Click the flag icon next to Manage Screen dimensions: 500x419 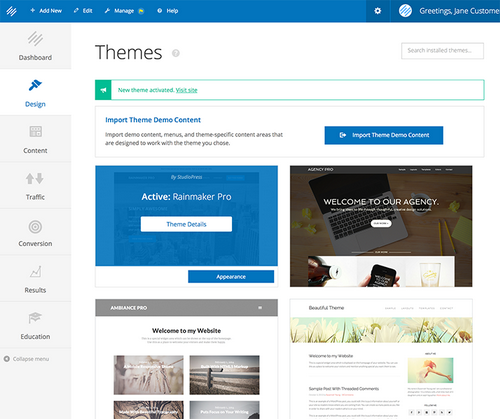tap(141, 11)
